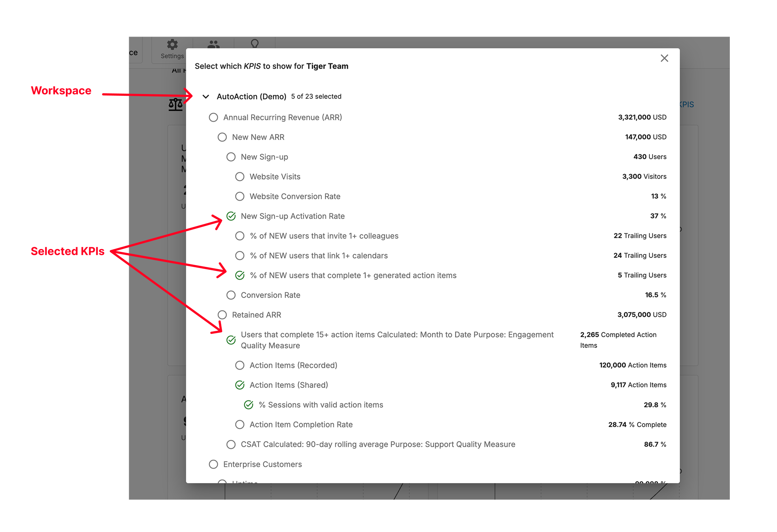Select the Conversion Rate KPI
Screen dimensions: 777x532
point(231,295)
